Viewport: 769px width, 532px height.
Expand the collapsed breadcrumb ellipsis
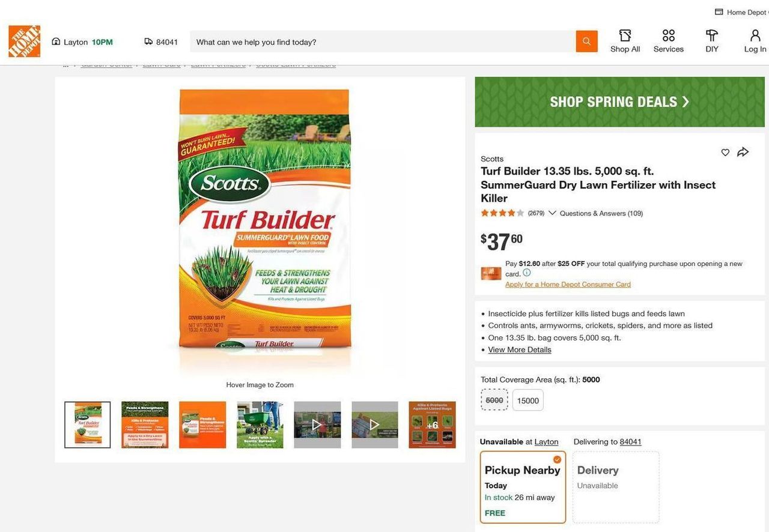pyautogui.click(x=65, y=64)
